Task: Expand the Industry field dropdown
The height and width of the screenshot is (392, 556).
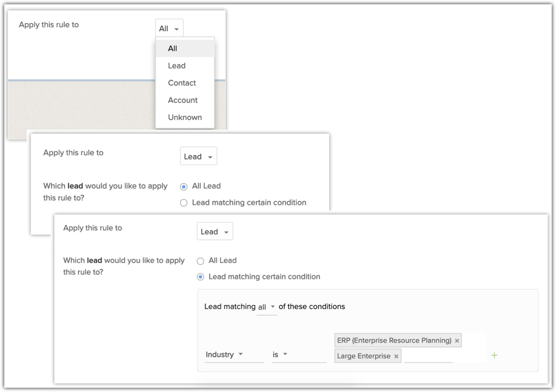Action: point(224,354)
